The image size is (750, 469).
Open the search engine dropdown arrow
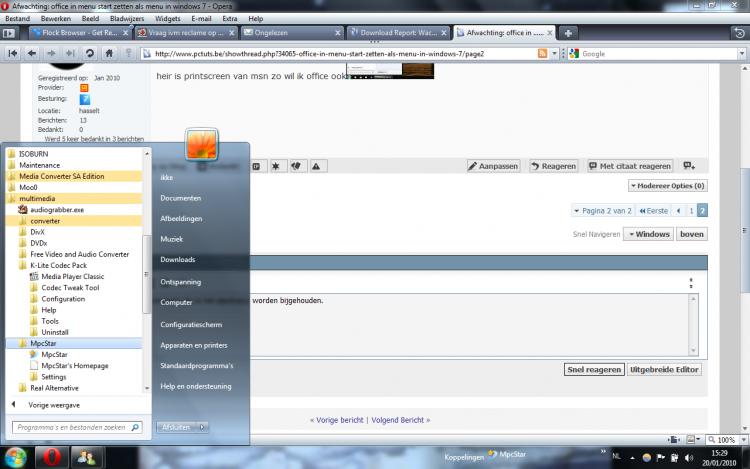click(742, 54)
